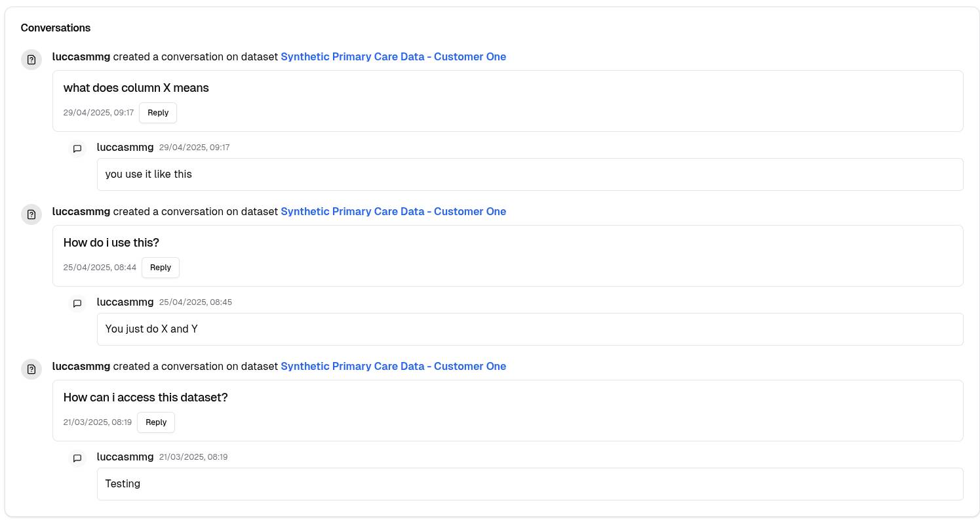The width and height of the screenshot is (980, 528).
Task: Click the 'what does column X means' question text
Action: pos(136,88)
